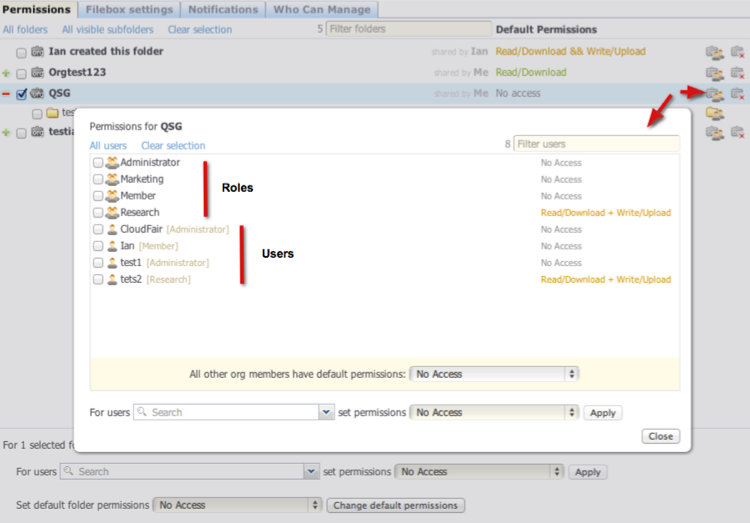
Task: Open permissions icon for QSG folder
Action: [713, 94]
